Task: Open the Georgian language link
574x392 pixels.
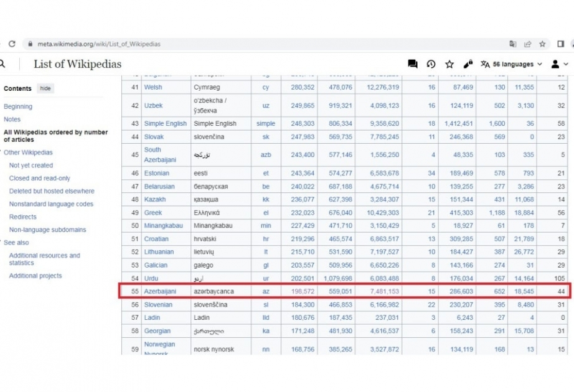Action: tap(158, 330)
